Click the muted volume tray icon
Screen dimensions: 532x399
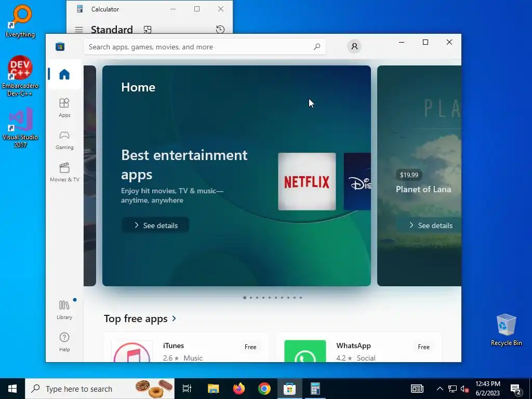pos(465,389)
